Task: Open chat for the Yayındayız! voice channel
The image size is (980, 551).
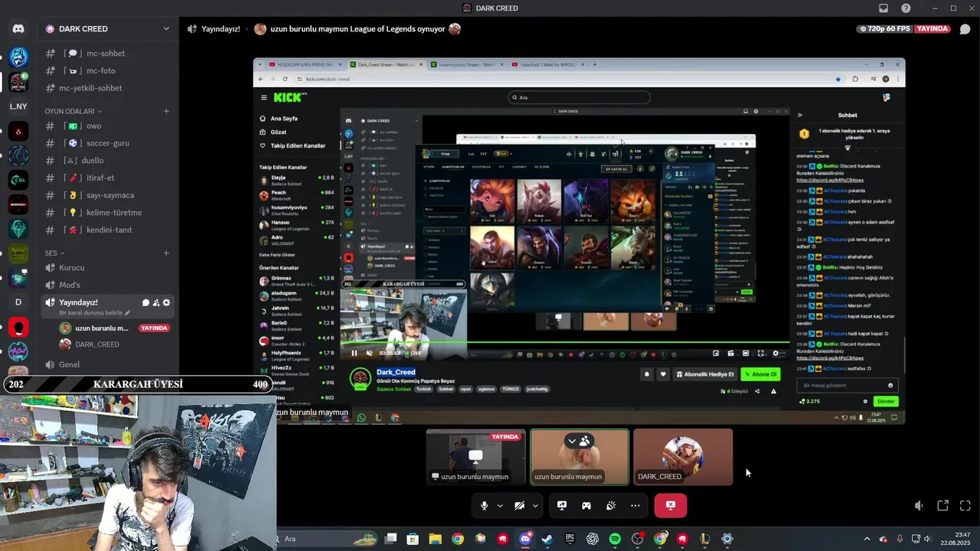Action: tap(145, 302)
